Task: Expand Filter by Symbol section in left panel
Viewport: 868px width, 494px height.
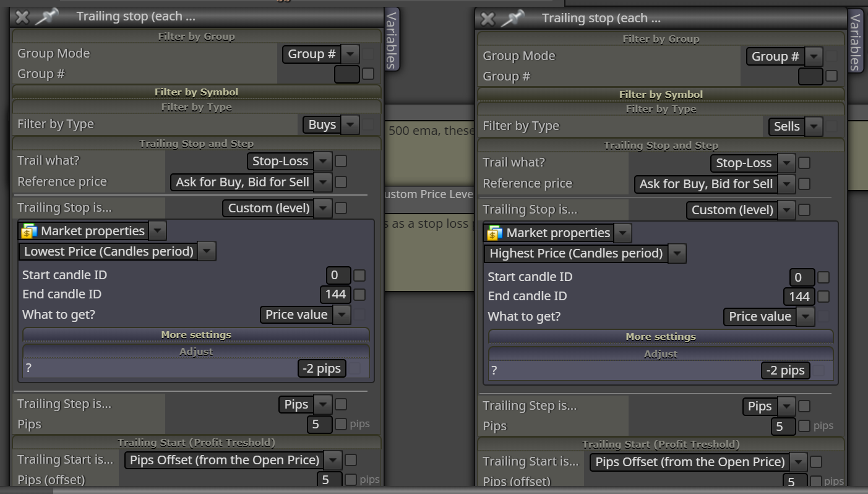Action: (x=196, y=92)
